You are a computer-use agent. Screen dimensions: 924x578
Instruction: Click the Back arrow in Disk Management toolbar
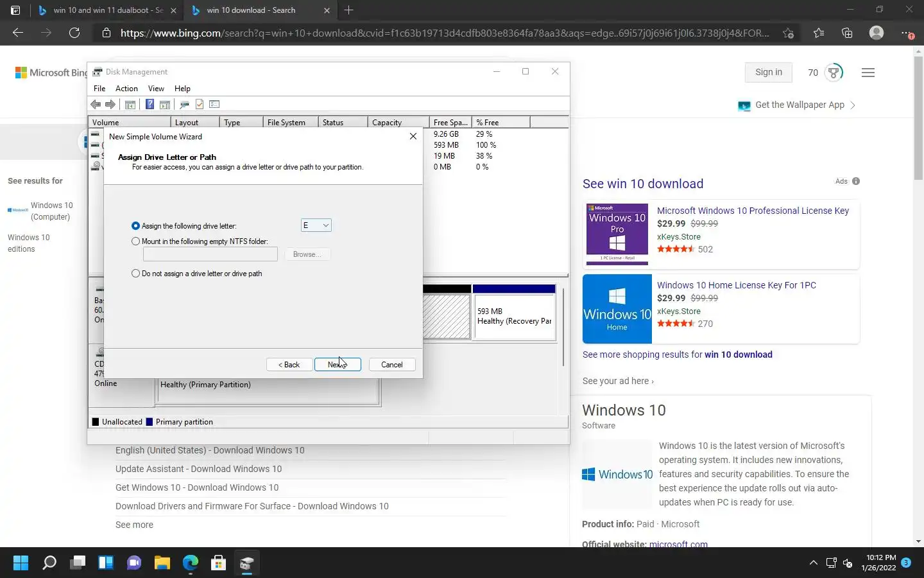pyautogui.click(x=96, y=104)
